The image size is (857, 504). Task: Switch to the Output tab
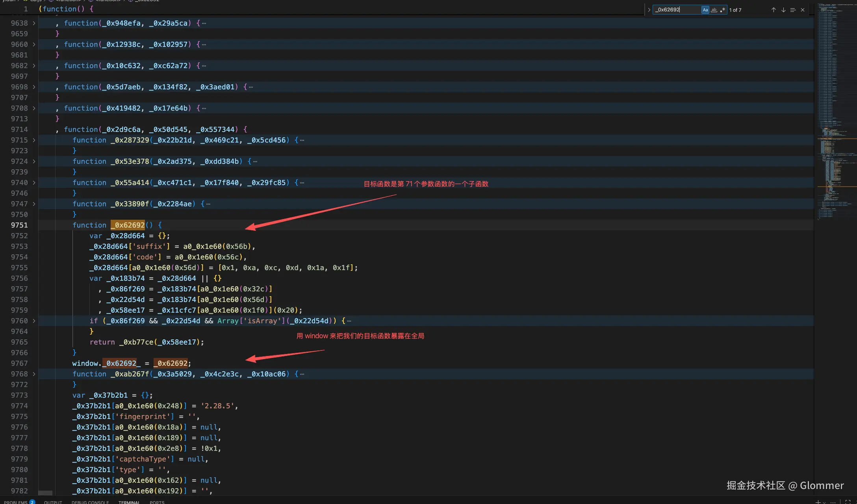(53, 502)
